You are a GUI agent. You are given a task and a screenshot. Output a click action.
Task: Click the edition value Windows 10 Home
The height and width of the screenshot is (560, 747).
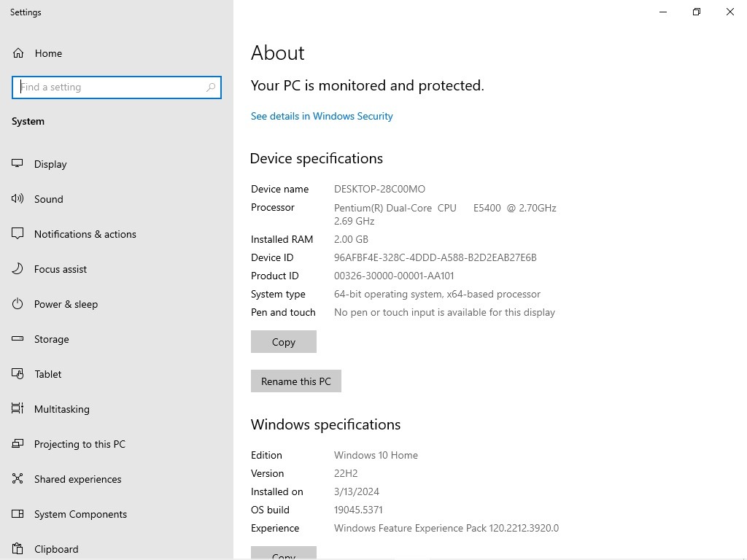click(x=376, y=455)
